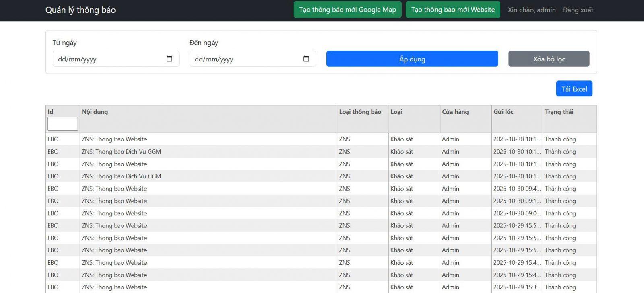Log out using Đăng xuất link

click(578, 10)
